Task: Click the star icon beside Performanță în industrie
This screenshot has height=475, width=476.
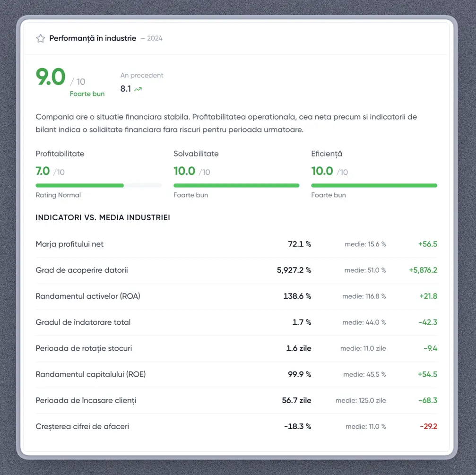Action: 41,39
